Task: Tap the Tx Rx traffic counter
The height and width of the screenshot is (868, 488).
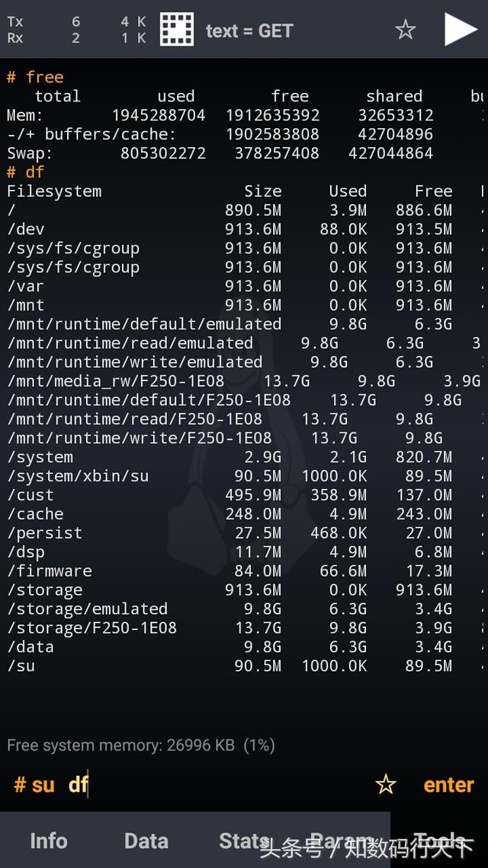Action: [x=76, y=30]
